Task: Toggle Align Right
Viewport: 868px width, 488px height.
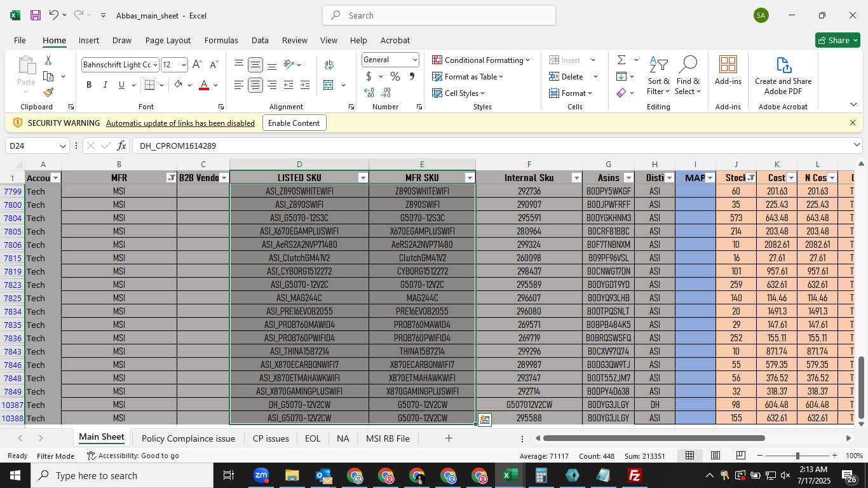Action: click(x=272, y=85)
